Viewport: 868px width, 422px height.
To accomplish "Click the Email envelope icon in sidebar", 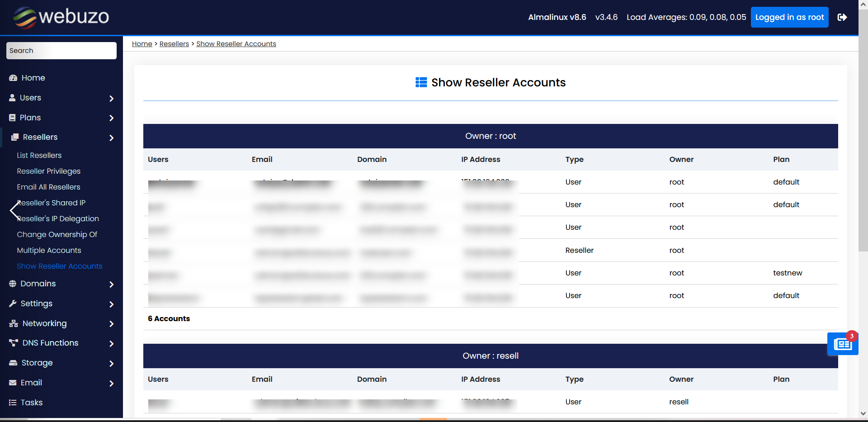I will tap(12, 382).
